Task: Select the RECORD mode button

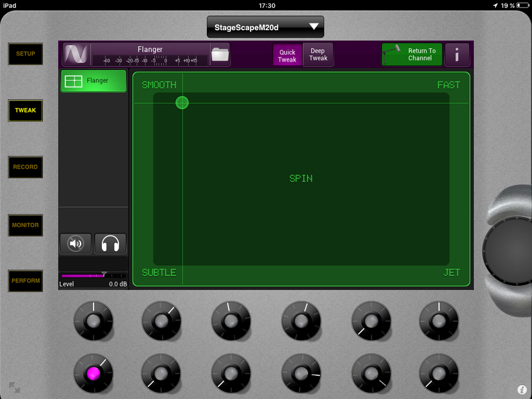Action: coord(25,167)
